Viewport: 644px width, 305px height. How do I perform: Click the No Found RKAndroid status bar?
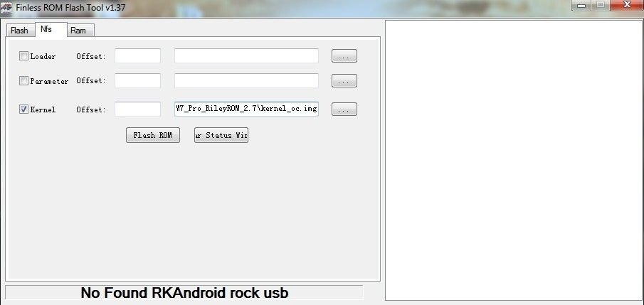(184, 293)
